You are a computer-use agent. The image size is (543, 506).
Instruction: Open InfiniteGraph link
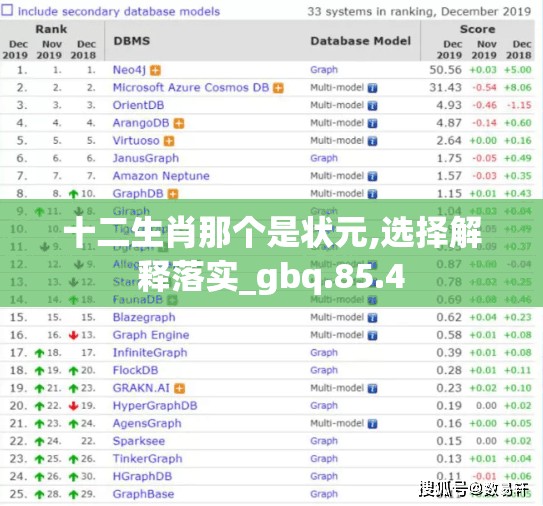coord(150,353)
